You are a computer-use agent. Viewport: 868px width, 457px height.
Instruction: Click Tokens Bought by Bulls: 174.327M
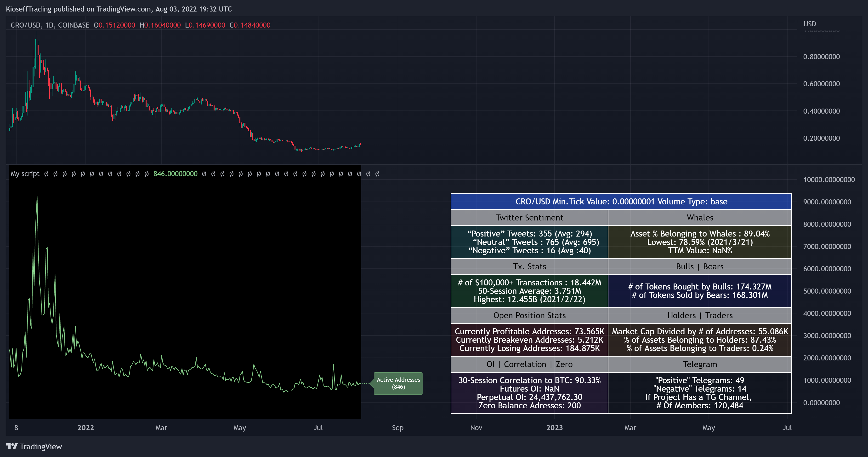[700, 287]
